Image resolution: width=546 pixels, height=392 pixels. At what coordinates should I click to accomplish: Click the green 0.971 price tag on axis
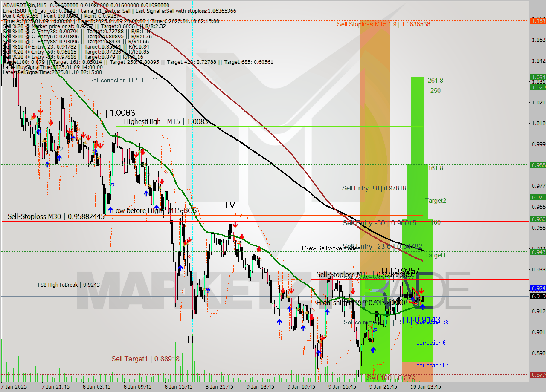(x=537, y=197)
